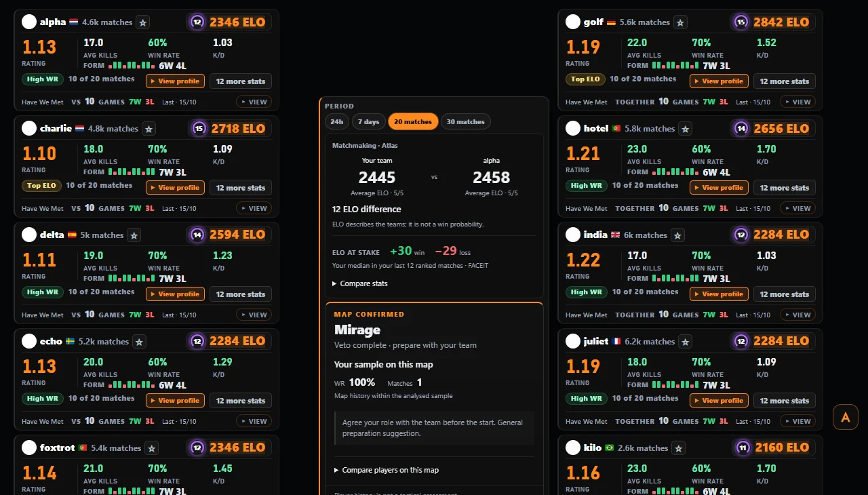View profile of hotel
868x495 pixels.
[x=719, y=188]
